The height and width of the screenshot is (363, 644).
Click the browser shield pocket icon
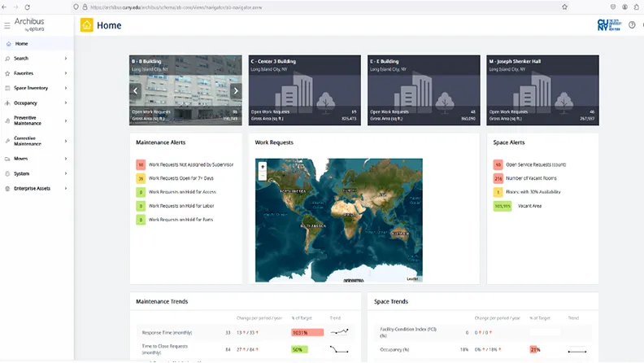coord(613,7)
